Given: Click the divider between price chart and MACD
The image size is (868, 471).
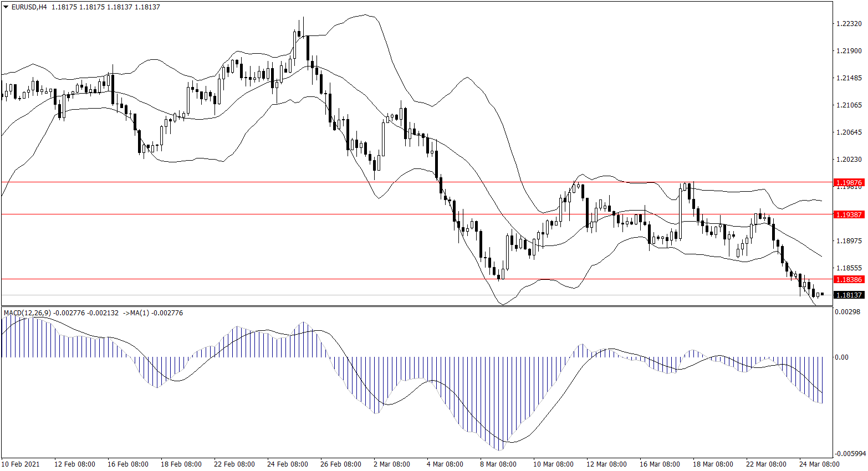Looking at the screenshot, I should click(x=416, y=306).
